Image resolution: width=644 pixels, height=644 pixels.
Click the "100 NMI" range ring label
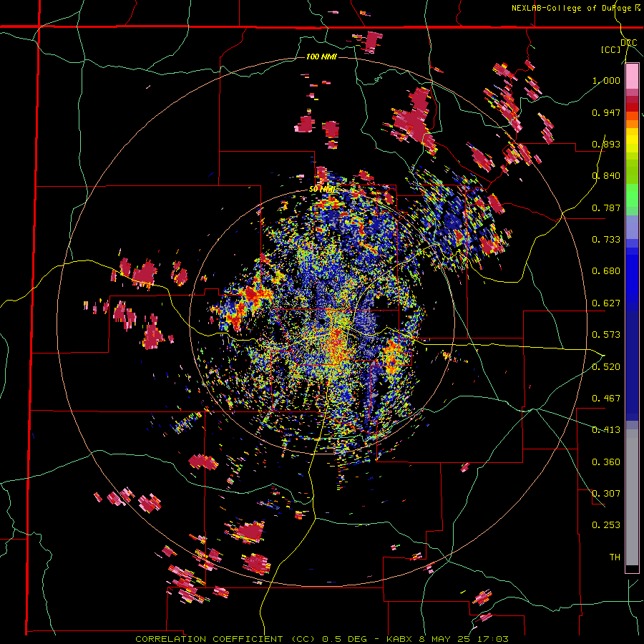click(321, 57)
